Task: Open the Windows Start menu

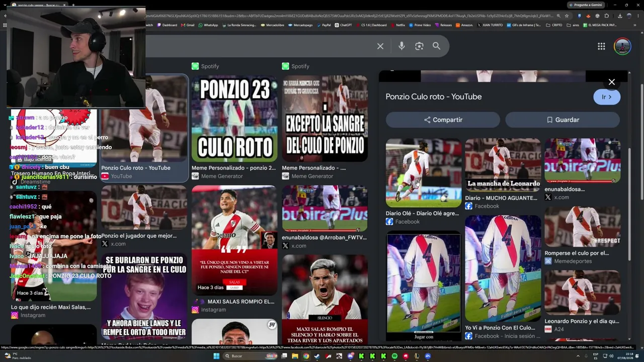Action: click(x=216, y=356)
